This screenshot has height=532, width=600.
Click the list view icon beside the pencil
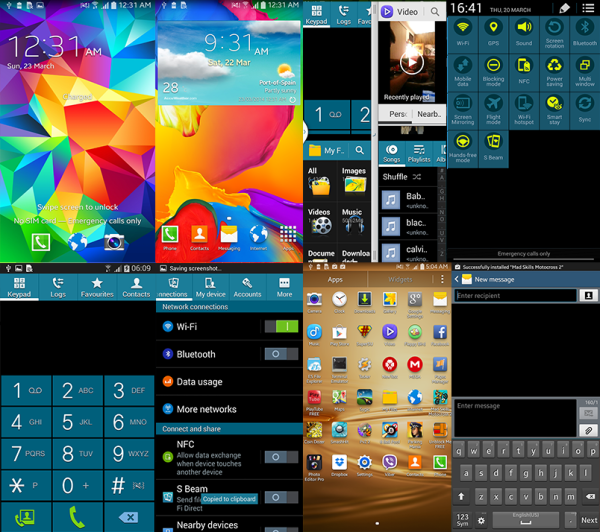[x=588, y=8]
